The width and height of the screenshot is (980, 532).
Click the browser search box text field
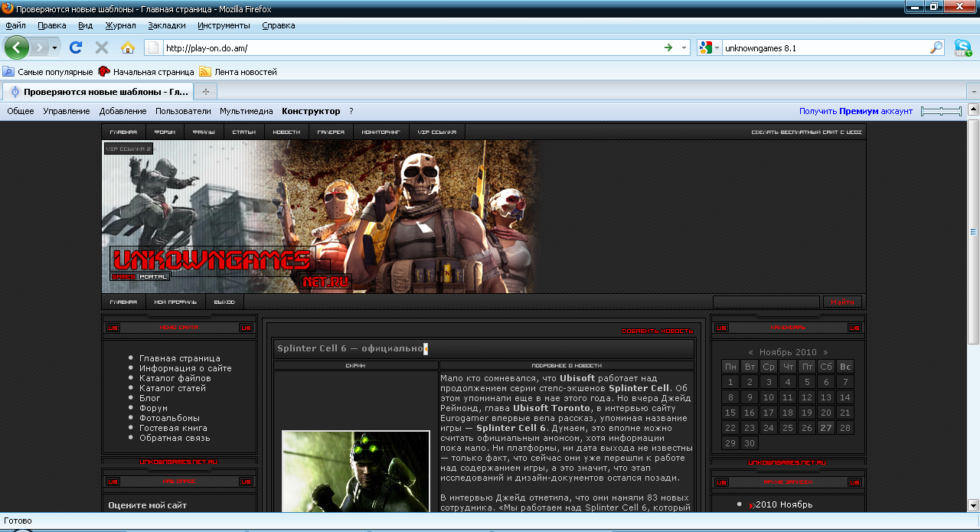tap(825, 47)
